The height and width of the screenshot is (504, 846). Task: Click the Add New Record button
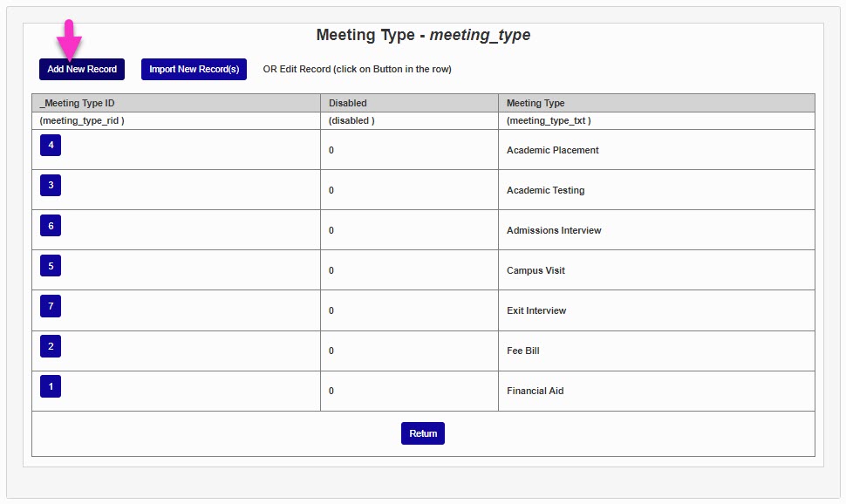click(81, 69)
